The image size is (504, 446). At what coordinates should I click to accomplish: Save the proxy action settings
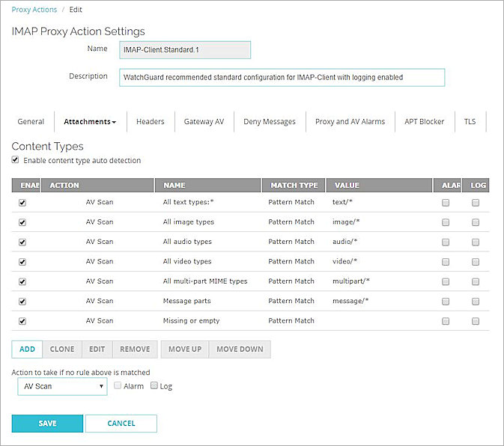pyautogui.click(x=47, y=424)
